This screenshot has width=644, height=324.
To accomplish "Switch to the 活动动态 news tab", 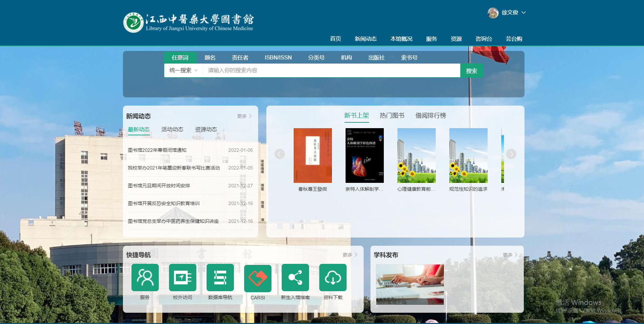I will click(x=172, y=130).
